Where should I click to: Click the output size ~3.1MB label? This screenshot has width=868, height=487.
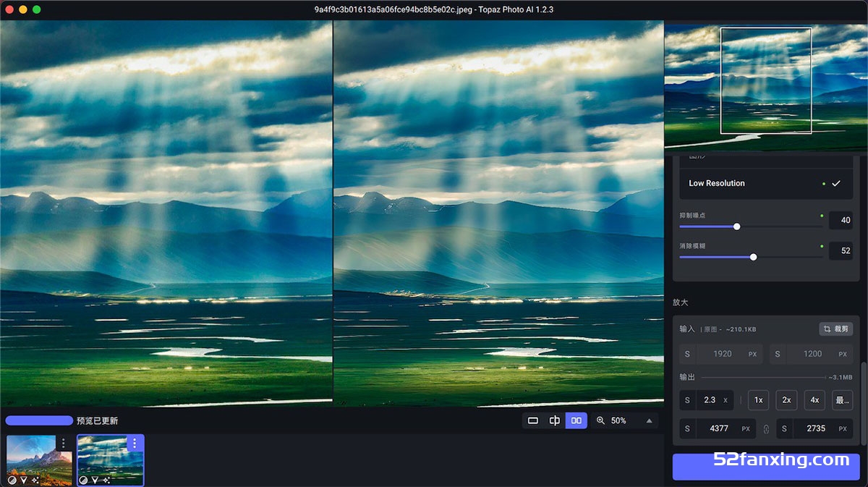point(840,377)
